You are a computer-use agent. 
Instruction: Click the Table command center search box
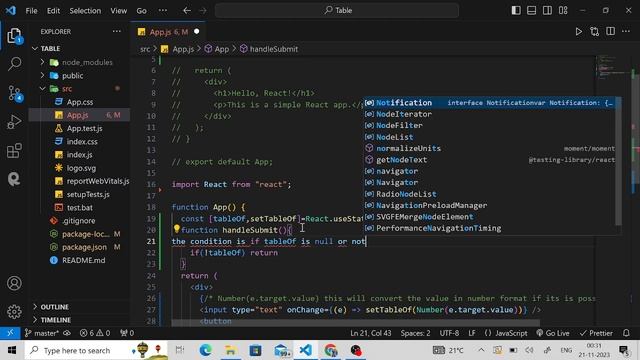(x=337, y=10)
